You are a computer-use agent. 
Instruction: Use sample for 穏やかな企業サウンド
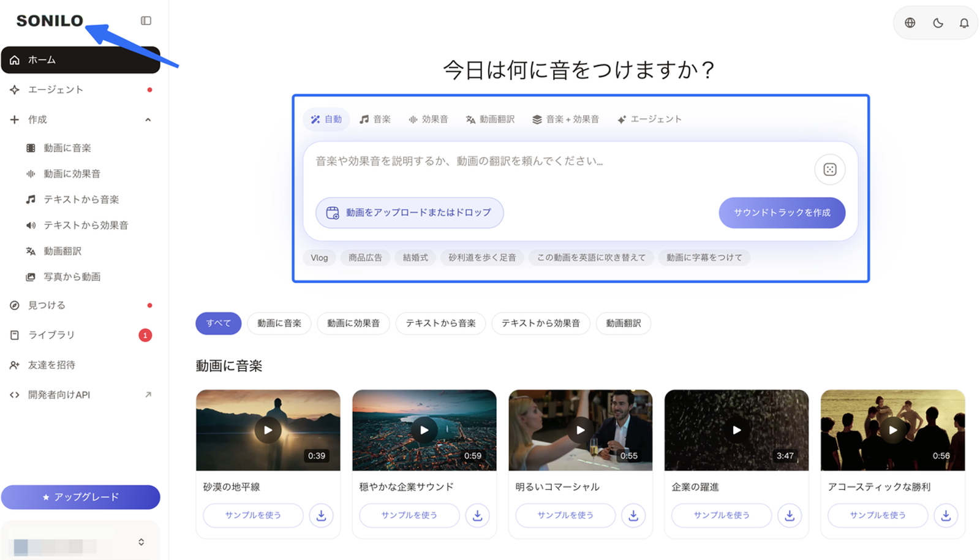(409, 515)
